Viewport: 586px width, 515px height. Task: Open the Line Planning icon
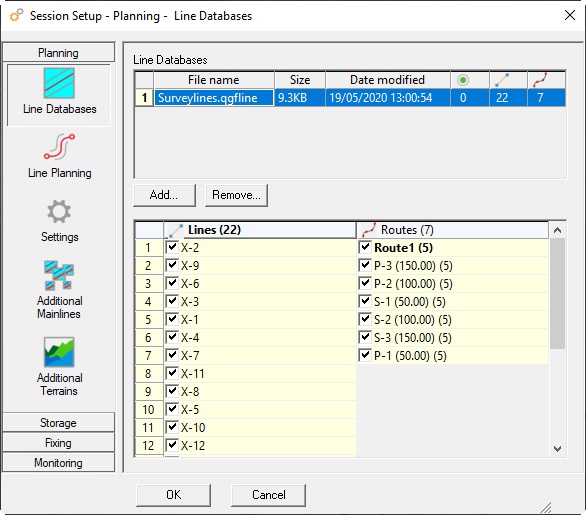pos(59,147)
